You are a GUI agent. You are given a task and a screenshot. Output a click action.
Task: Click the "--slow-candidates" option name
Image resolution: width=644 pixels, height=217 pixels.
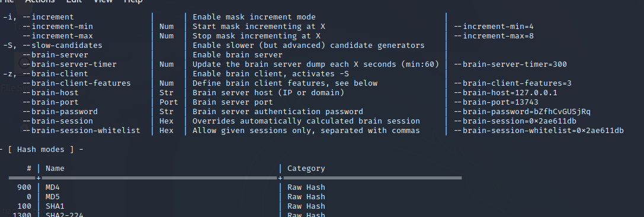pos(62,46)
